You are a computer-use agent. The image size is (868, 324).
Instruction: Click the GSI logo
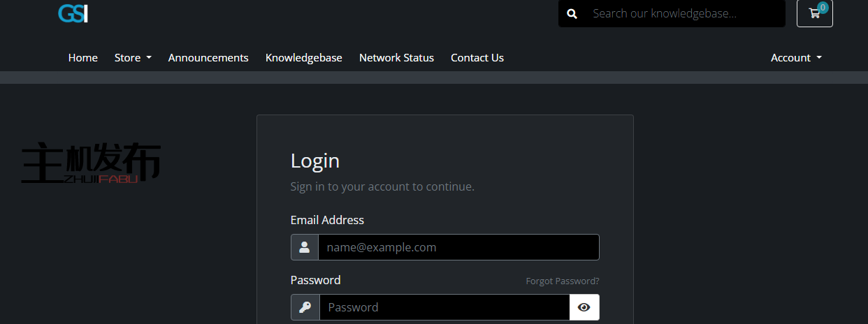tap(73, 13)
